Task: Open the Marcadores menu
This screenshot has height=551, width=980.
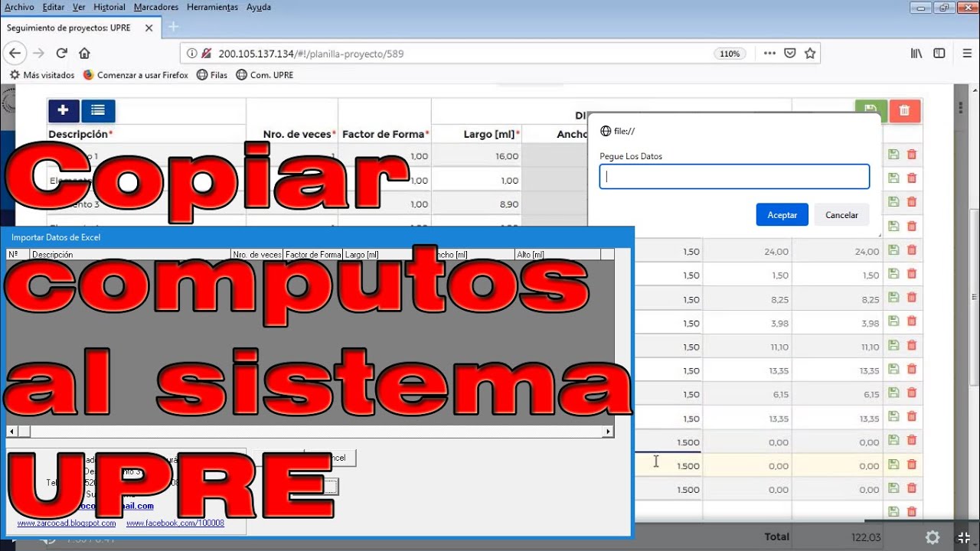Action: (156, 7)
